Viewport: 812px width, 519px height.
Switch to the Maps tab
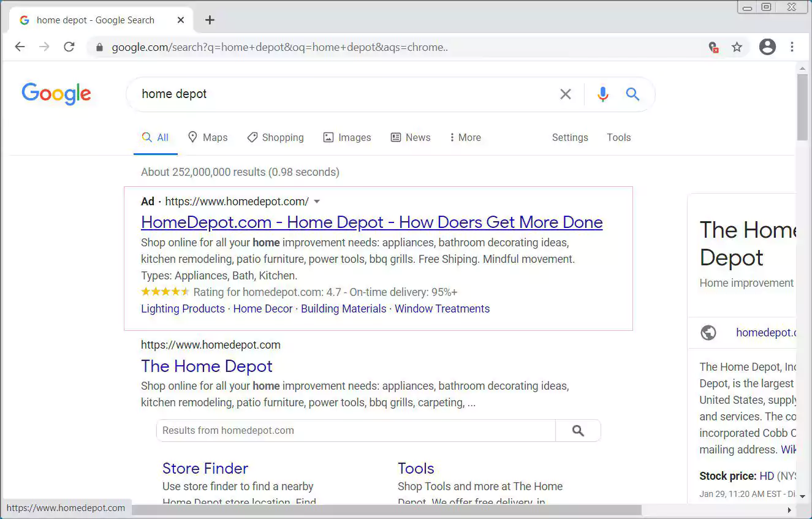(208, 138)
